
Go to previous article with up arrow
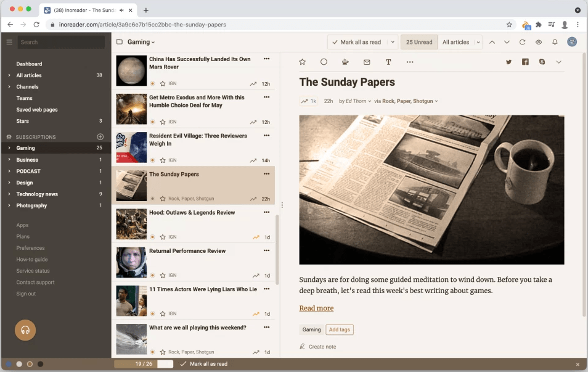coord(492,42)
